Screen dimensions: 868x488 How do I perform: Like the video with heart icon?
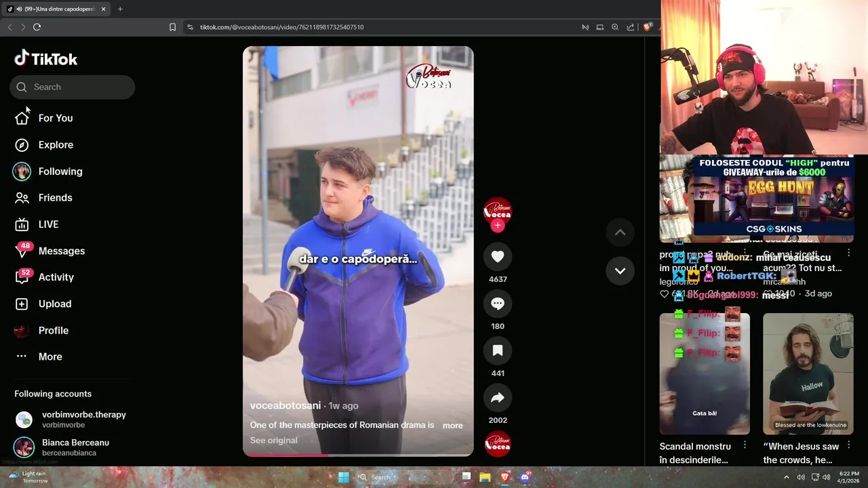[x=498, y=256]
